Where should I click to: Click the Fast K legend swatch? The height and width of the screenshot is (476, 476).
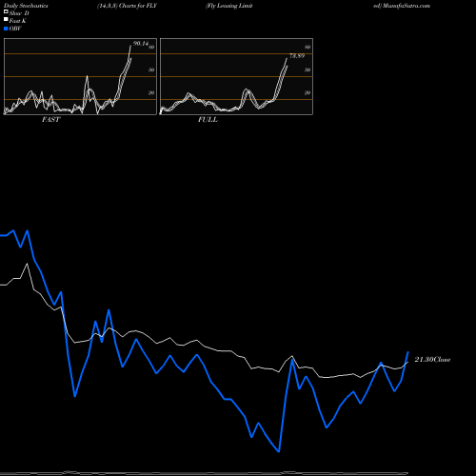click(6, 19)
